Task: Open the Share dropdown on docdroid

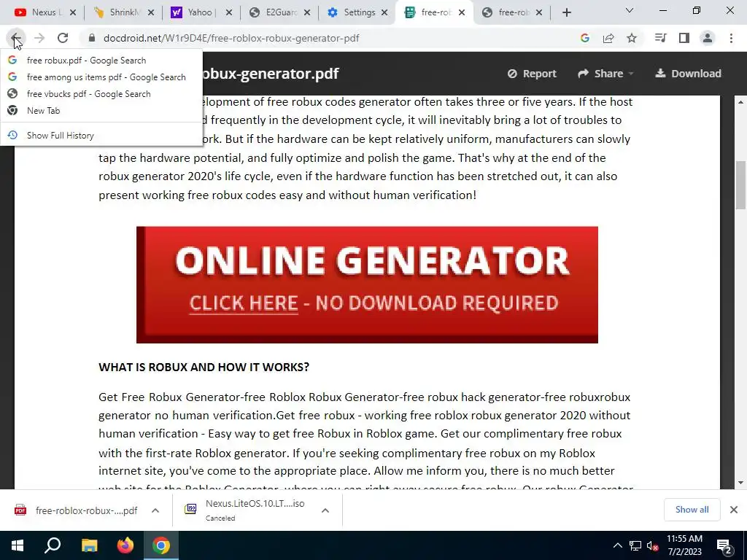Action: [x=605, y=74]
